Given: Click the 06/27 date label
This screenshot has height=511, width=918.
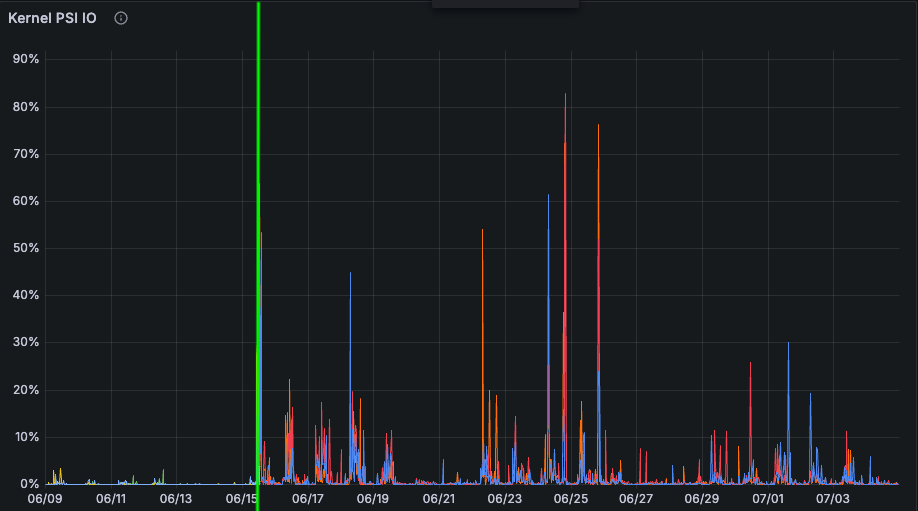Looking at the screenshot, I should coord(636,499).
